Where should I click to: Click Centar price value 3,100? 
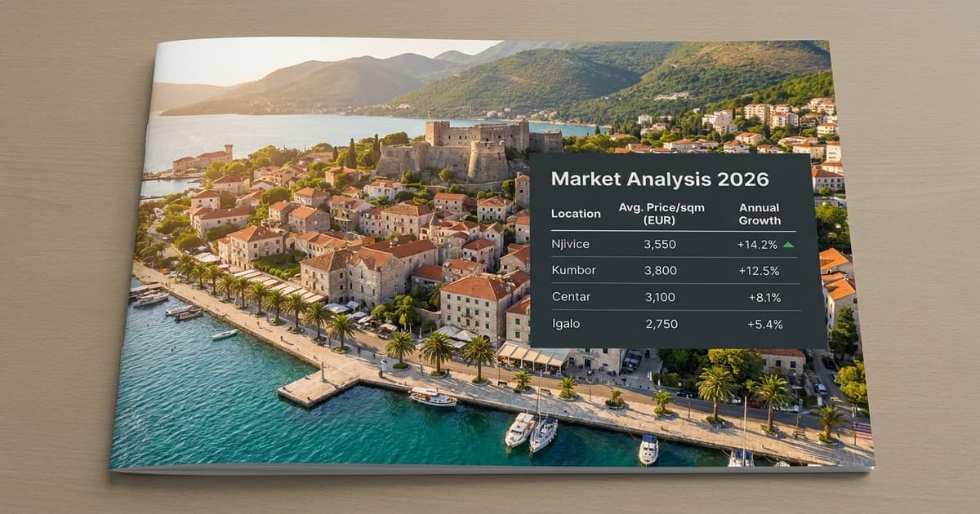661,298
